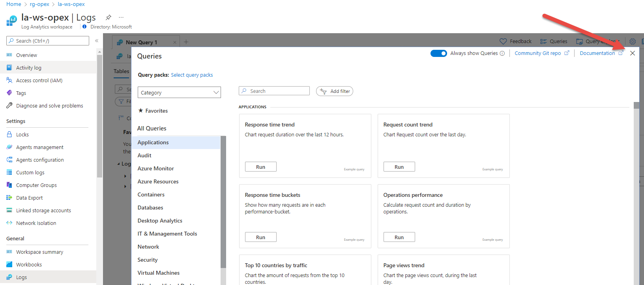The height and width of the screenshot is (285, 644).
Task: Run the Operations performance query
Action: (x=399, y=237)
